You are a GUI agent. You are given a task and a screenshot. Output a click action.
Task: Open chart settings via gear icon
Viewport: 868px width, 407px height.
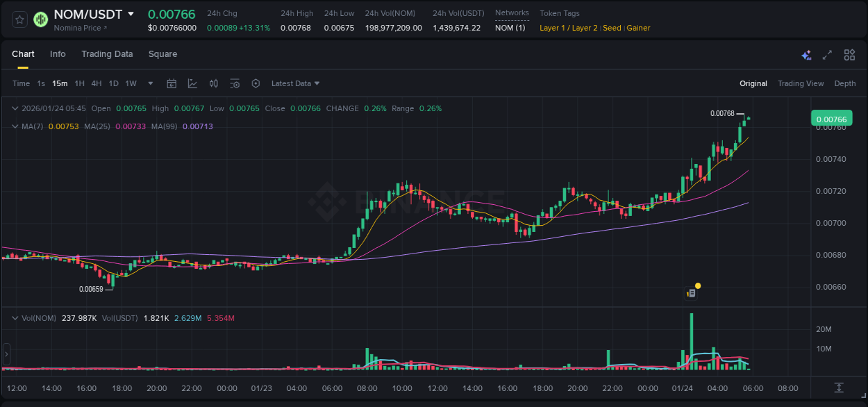[x=256, y=83]
